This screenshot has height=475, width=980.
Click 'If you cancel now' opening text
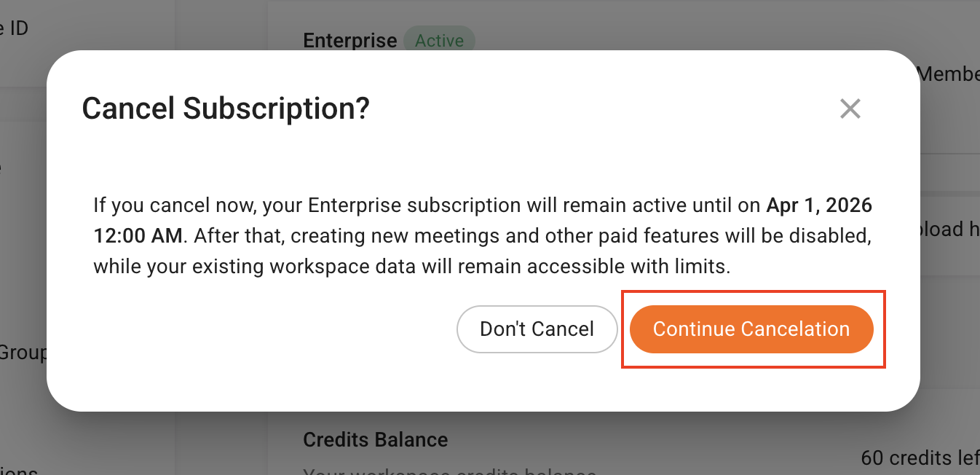(x=172, y=205)
